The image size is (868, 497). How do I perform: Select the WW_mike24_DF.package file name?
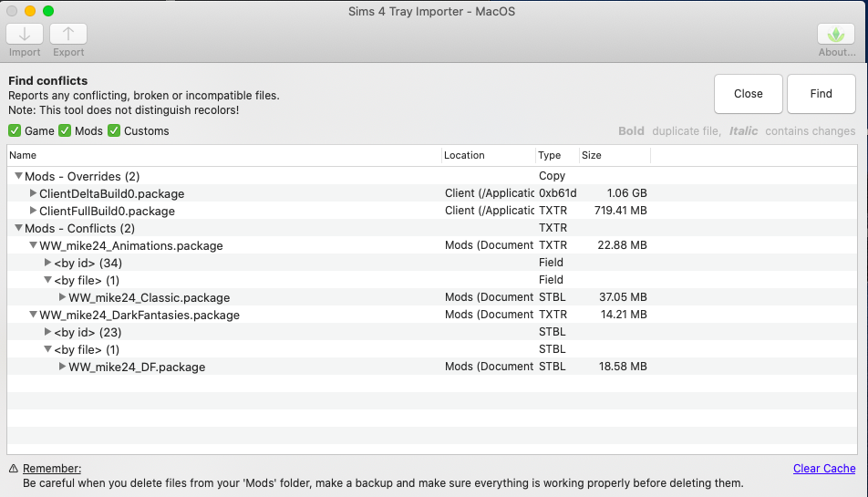(x=137, y=367)
